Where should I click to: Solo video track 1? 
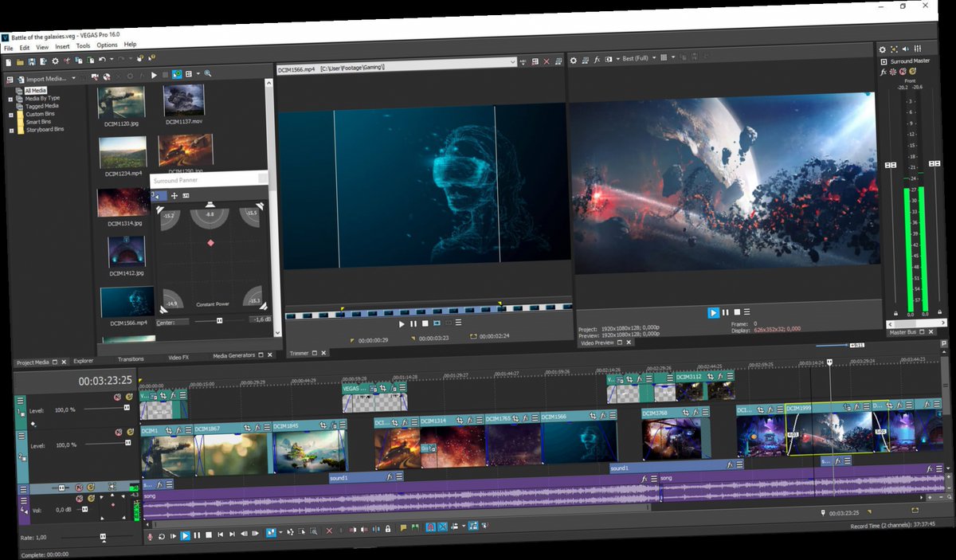[x=129, y=397]
